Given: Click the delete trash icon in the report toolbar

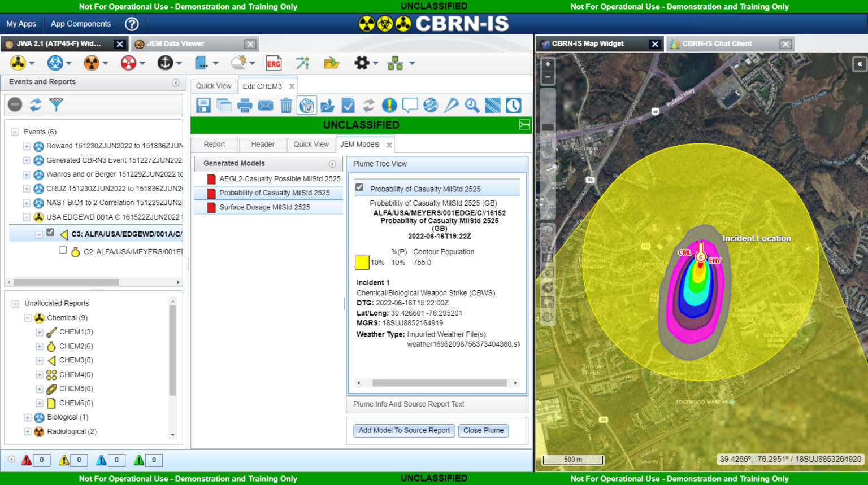Looking at the screenshot, I should (x=286, y=105).
